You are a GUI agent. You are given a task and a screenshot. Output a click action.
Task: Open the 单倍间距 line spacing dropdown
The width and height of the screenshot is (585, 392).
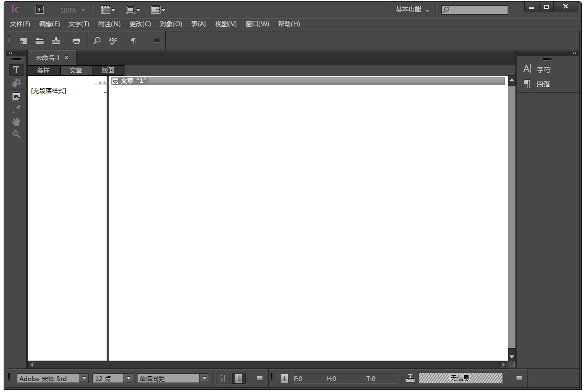[204, 378]
